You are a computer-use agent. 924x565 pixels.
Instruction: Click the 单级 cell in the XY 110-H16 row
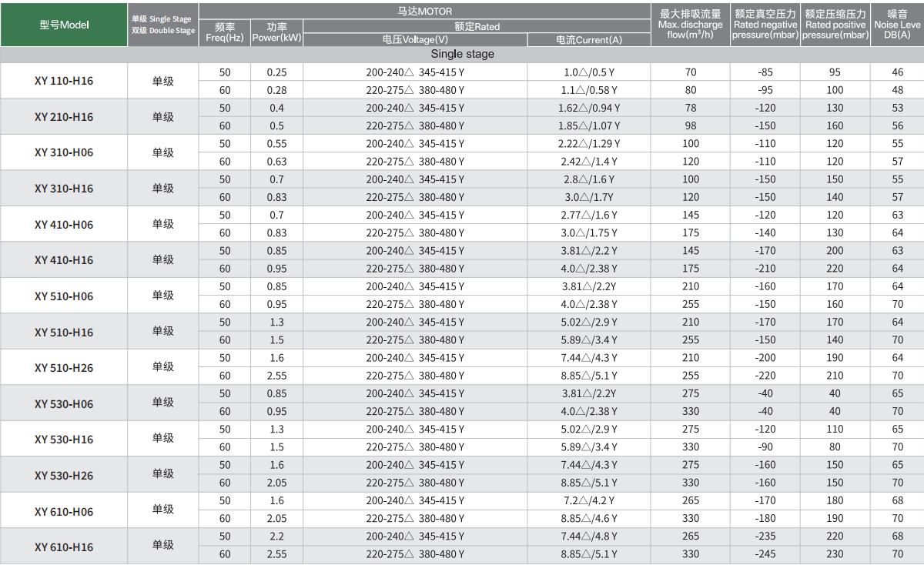coord(163,81)
